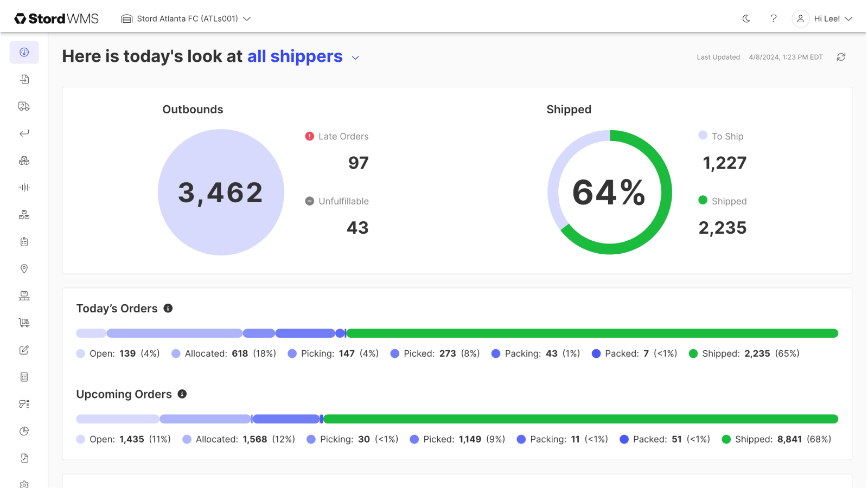
Task: Click the hand cart sidebar icon
Action: (24, 323)
